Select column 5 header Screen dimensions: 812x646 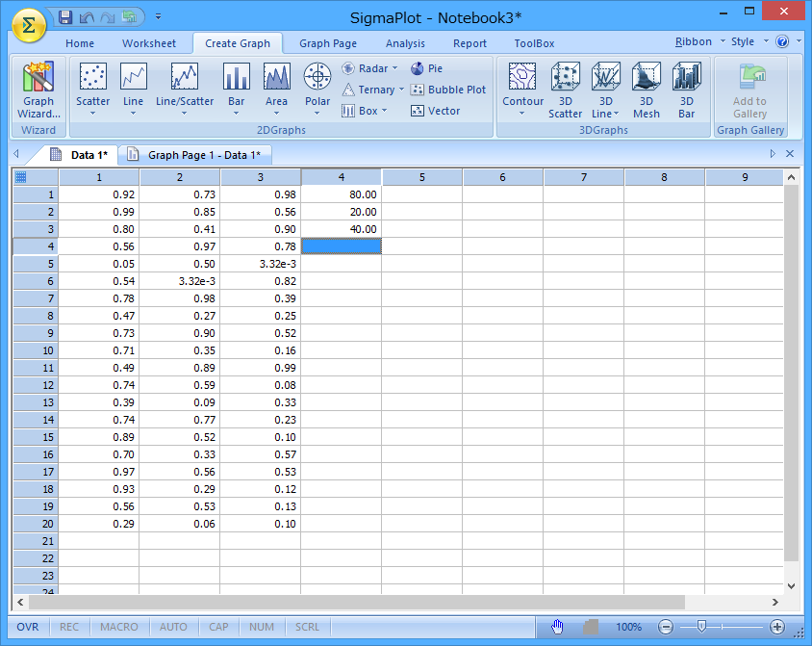click(422, 177)
